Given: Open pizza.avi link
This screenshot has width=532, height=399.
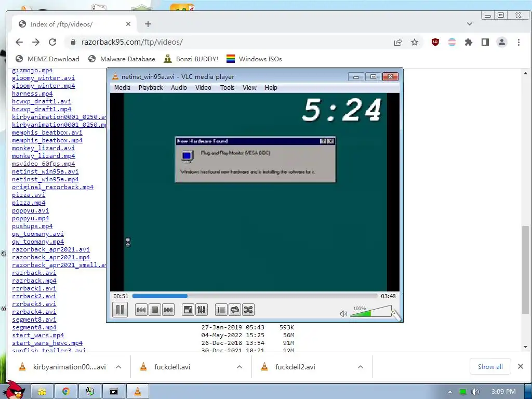Looking at the screenshot, I should [29, 195].
